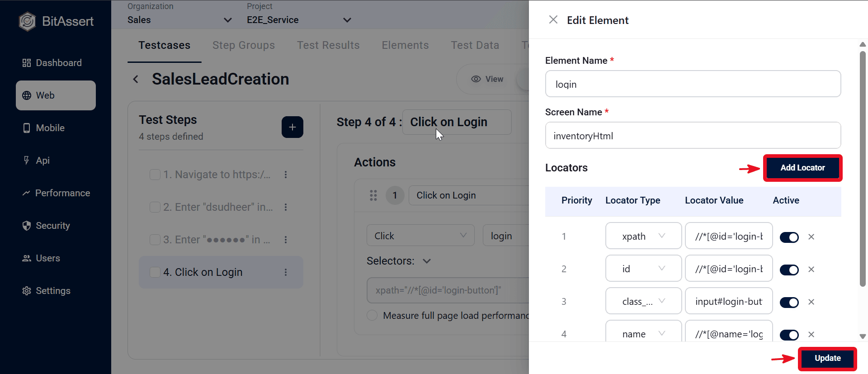
Task: Add a new test step
Action: [x=292, y=127]
